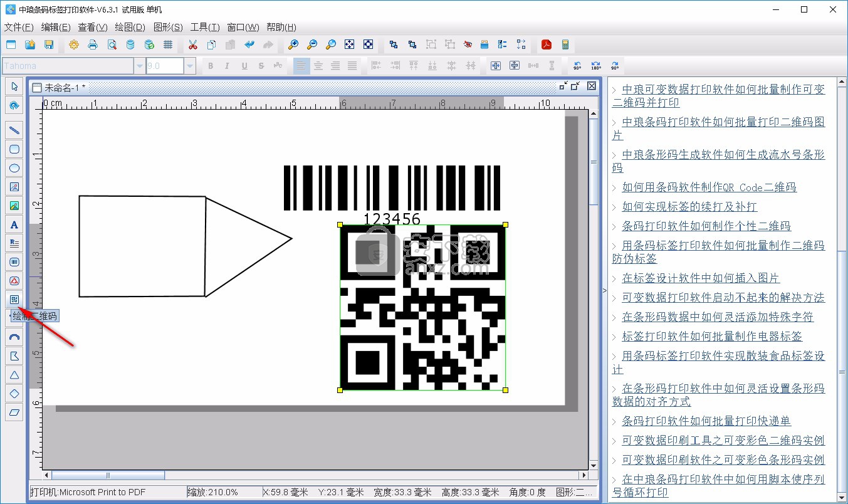Select the barcode drawing tool
This screenshot has height=504, width=848.
click(14, 262)
